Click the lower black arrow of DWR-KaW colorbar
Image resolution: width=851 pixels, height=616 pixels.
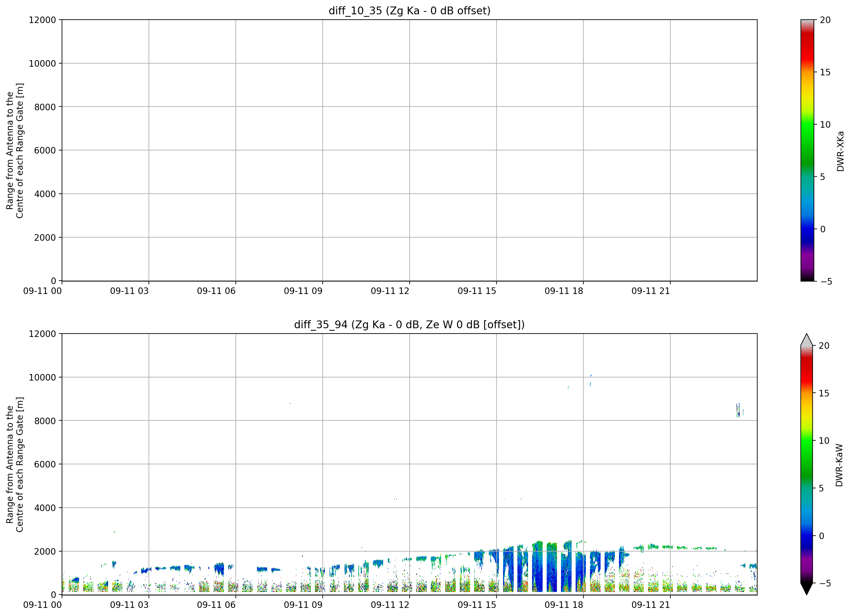coord(806,589)
